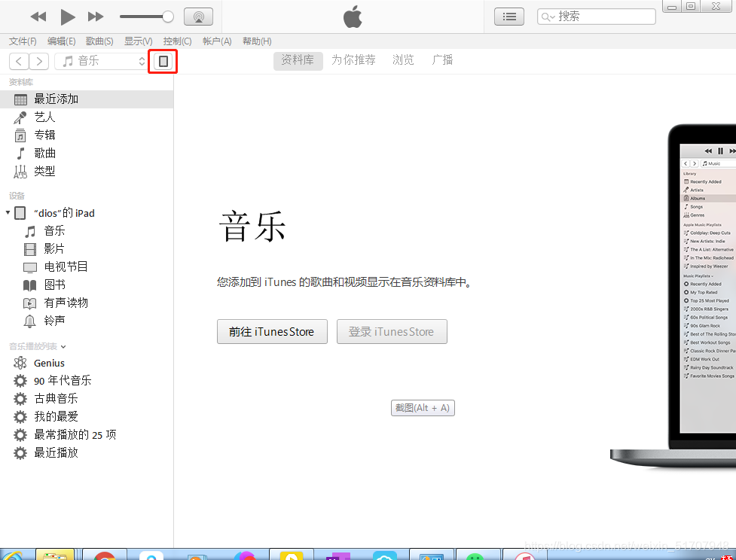The image size is (736, 560).
Task: Start playback with the play button
Action: [x=68, y=17]
